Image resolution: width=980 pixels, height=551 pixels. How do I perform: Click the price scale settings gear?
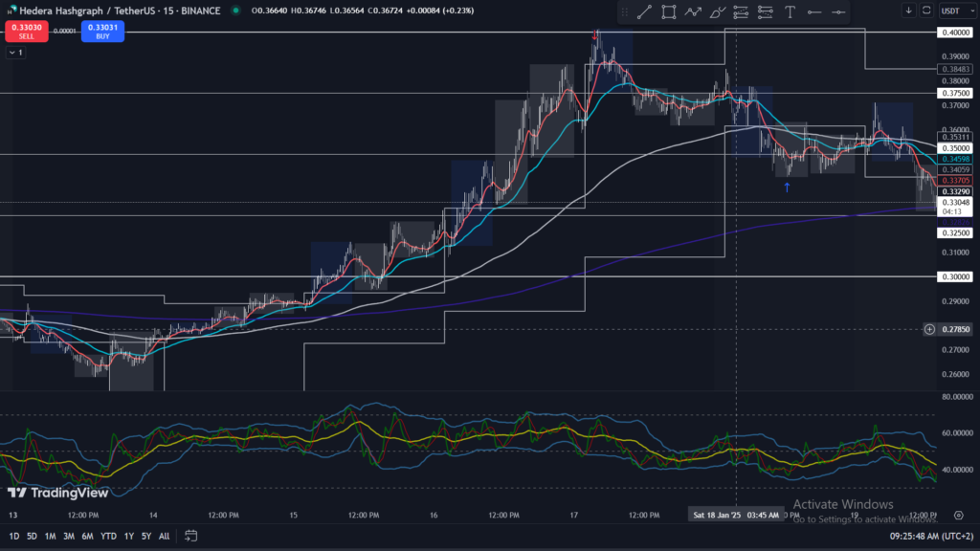pos(959,515)
